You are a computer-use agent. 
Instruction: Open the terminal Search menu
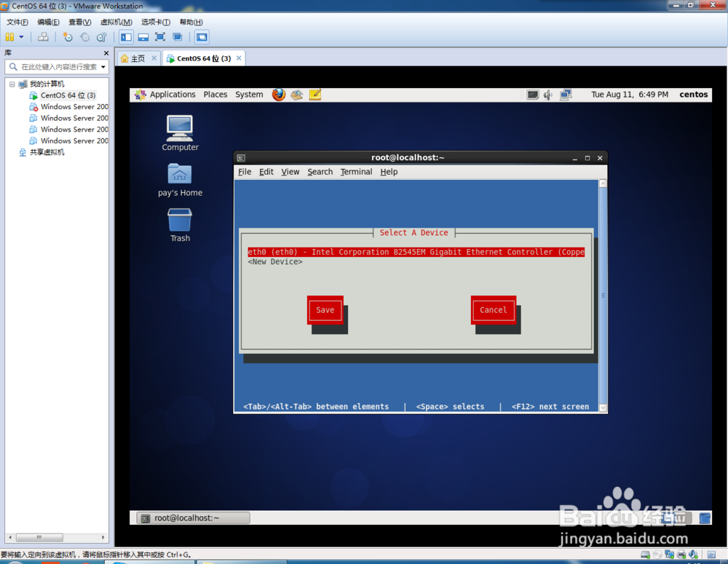[320, 172]
